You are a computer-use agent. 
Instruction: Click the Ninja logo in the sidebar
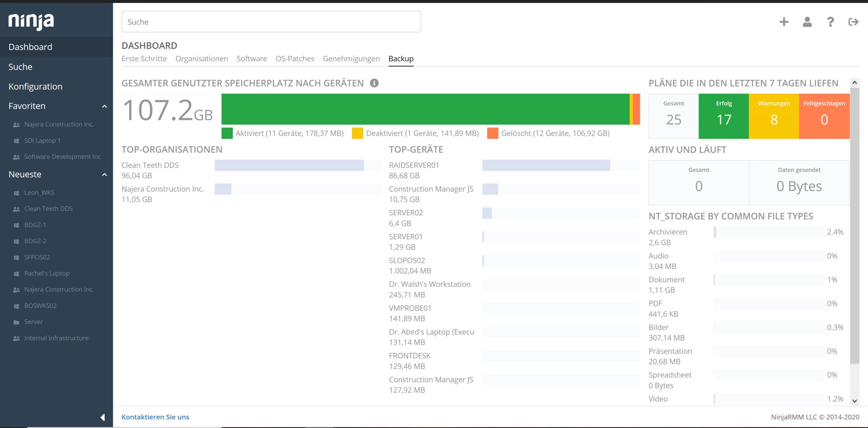31,20
